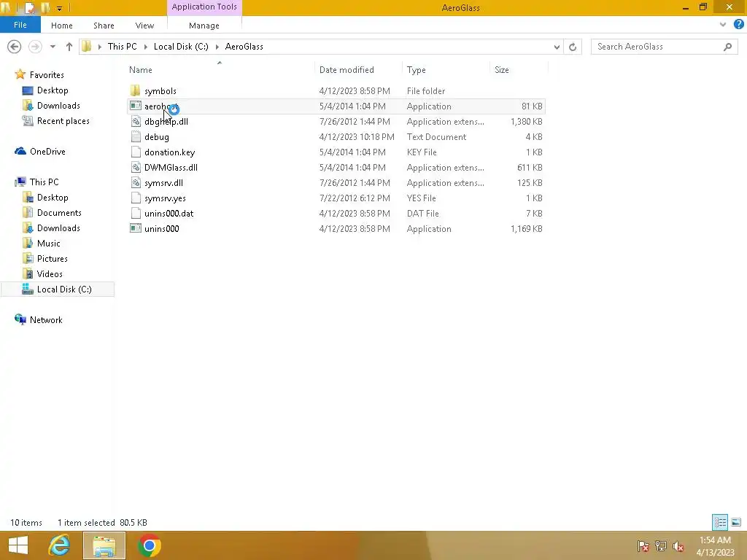The height and width of the screenshot is (560, 747).
Task: Click Favorites in the navigation pane
Action: click(47, 75)
